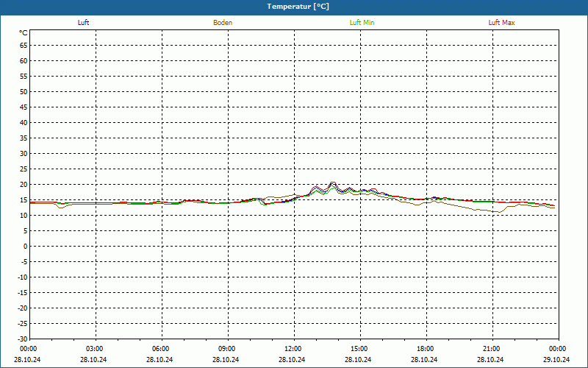Click the 55 y-axis value
588x368 pixels.
click(x=24, y=77)
